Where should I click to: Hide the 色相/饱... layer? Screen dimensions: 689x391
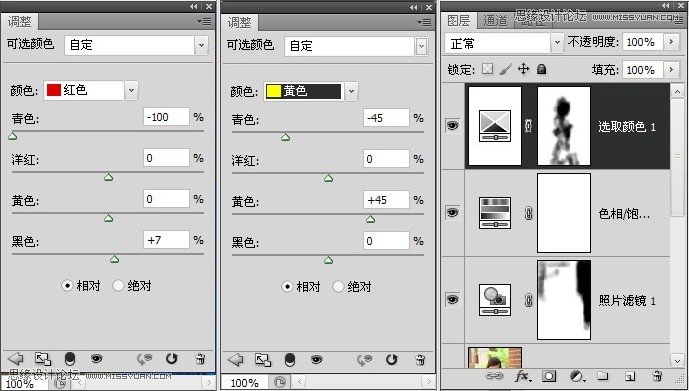[x=453, y=213]
